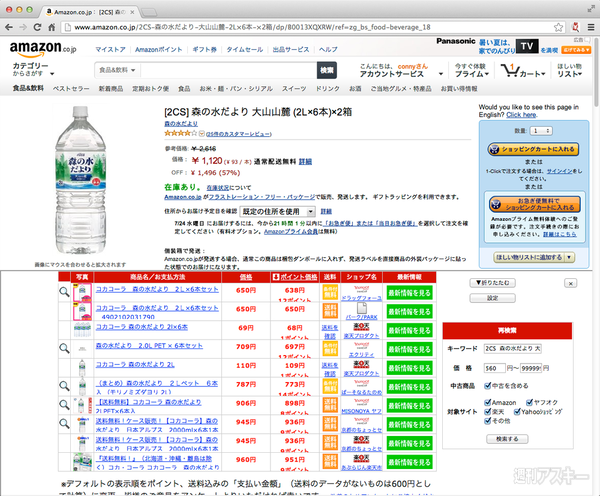Sort by the ポイント価格 column header
Screen dimensions: 600x496
pyautogui.click(x=295, y=277)
